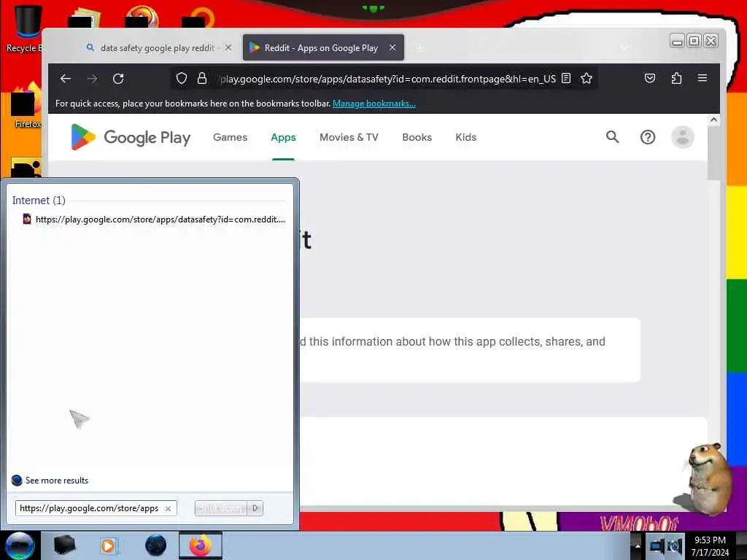Image resolution: width=747 pixels, height=560 pixels.
Task: Open the black box taskbar program
Action: point(65,545)
